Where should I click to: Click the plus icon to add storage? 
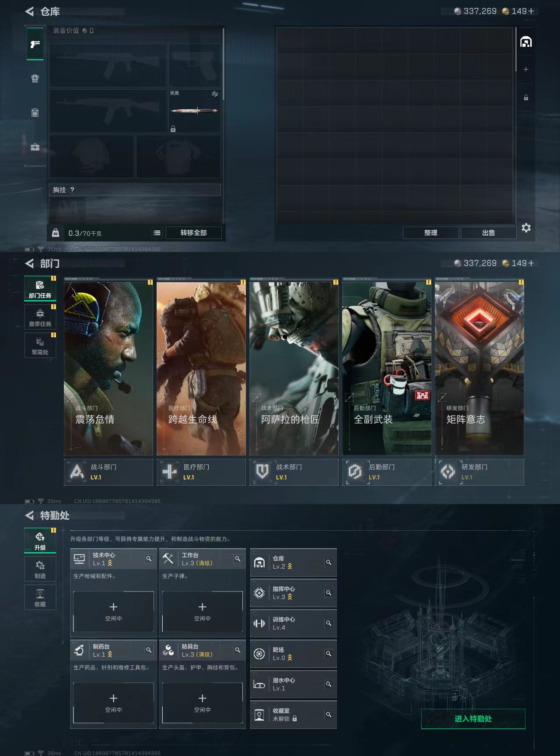pos(526,70)
